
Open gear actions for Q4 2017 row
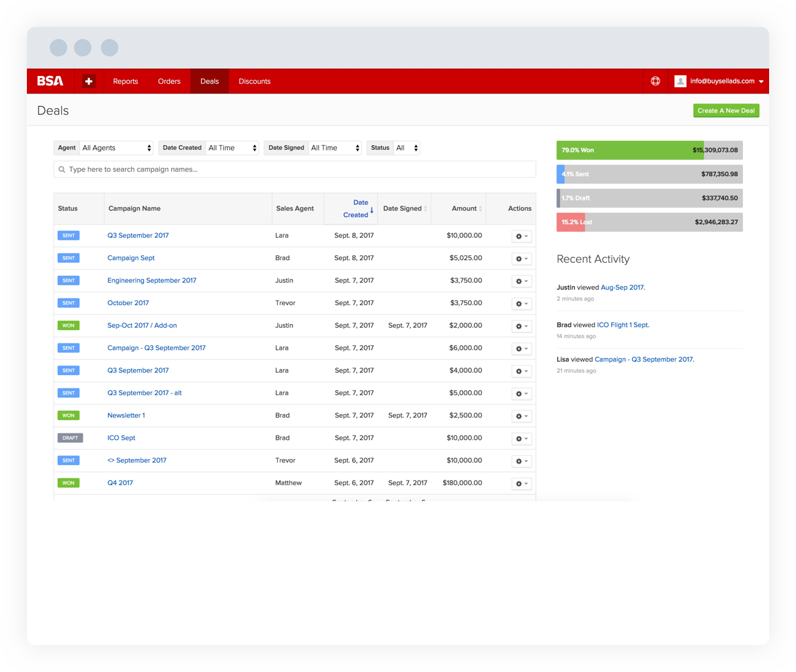coord(522,483)
